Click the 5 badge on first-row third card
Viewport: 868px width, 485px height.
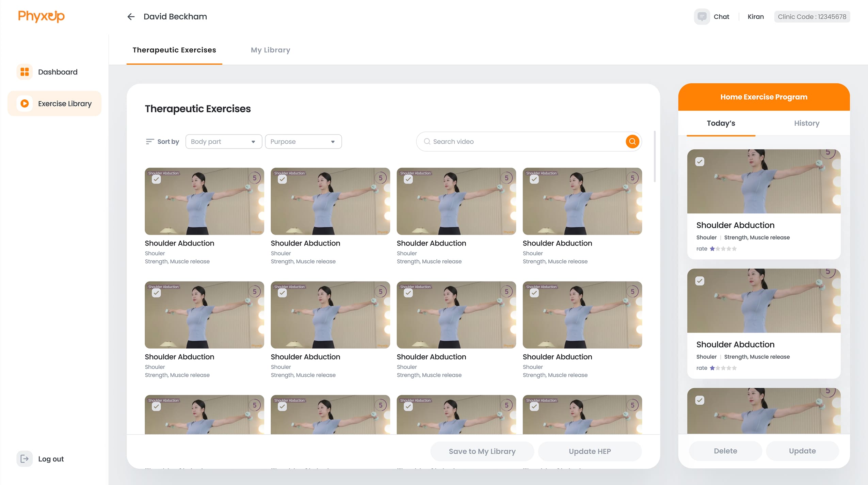pos(507,178)
